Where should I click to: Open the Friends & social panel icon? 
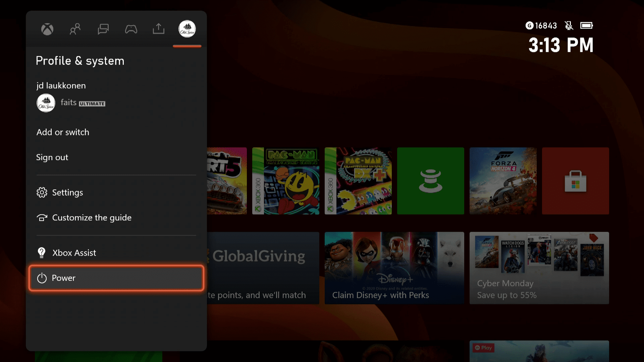coord(75,29)
